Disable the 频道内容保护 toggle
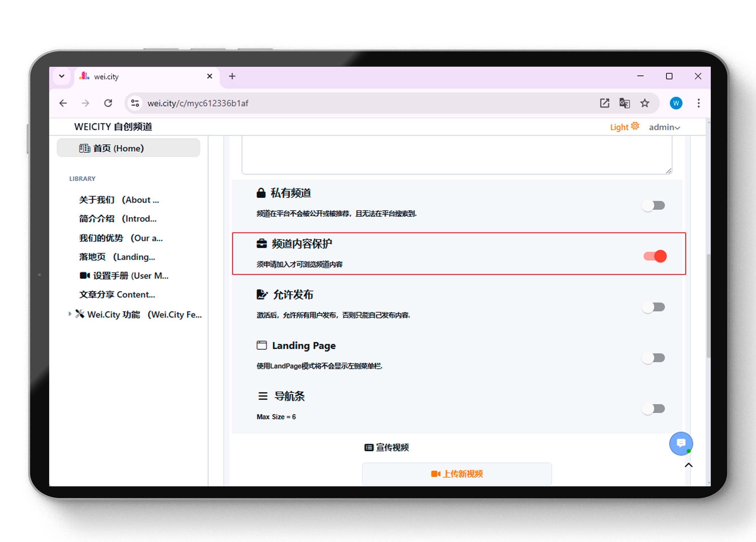Viewport: 756px width, 542px height. coord(655,256)
